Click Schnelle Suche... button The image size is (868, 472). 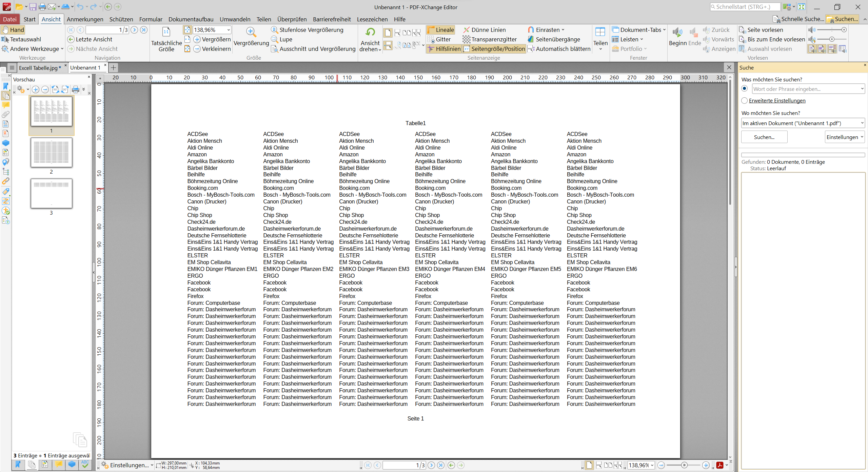tap(798, 19)
